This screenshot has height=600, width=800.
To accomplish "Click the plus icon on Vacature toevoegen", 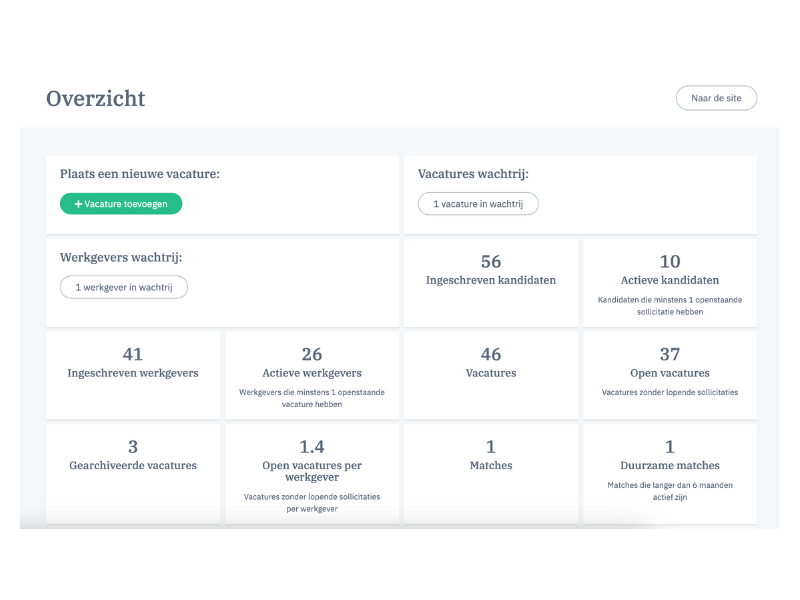I will [78, 204].
